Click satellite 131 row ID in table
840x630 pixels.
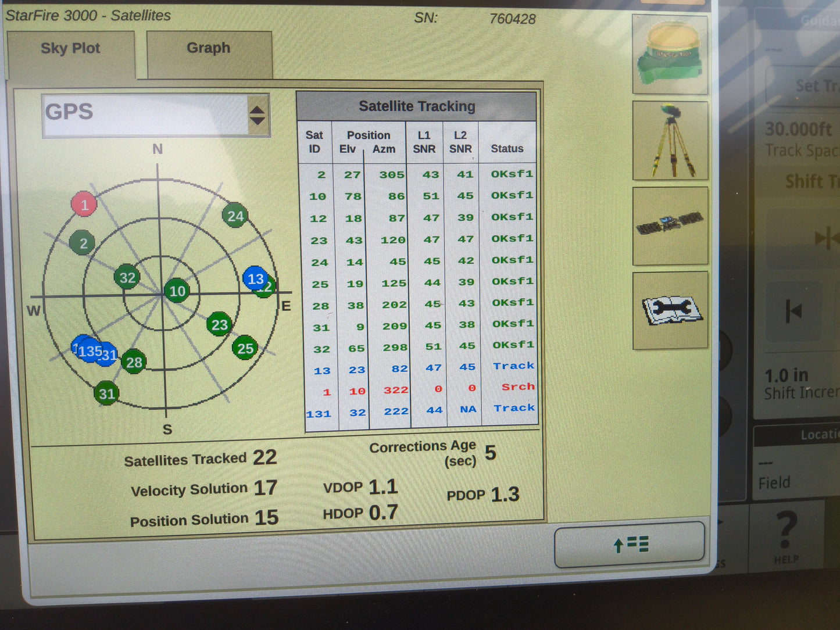click(x=319, y=414)
